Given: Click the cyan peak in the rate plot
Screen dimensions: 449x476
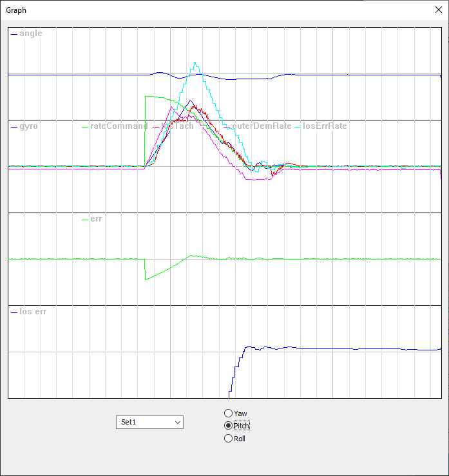Looking at the screenshot, I should [x=196, y=63].
